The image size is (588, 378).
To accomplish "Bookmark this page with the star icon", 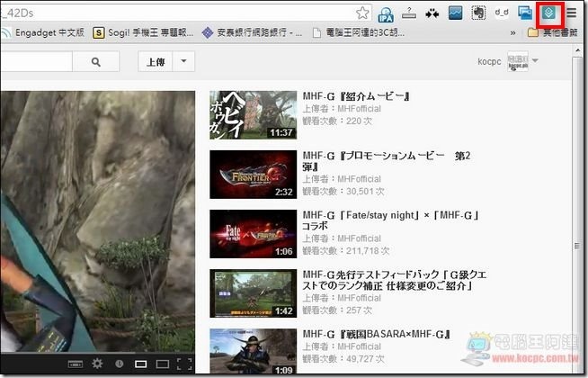I will pyautogui.click(x=361, y=13).
